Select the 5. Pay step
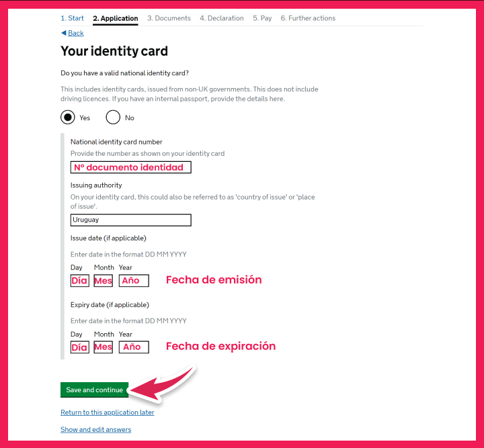Screen dimensions: 484x448 [262, 18]
